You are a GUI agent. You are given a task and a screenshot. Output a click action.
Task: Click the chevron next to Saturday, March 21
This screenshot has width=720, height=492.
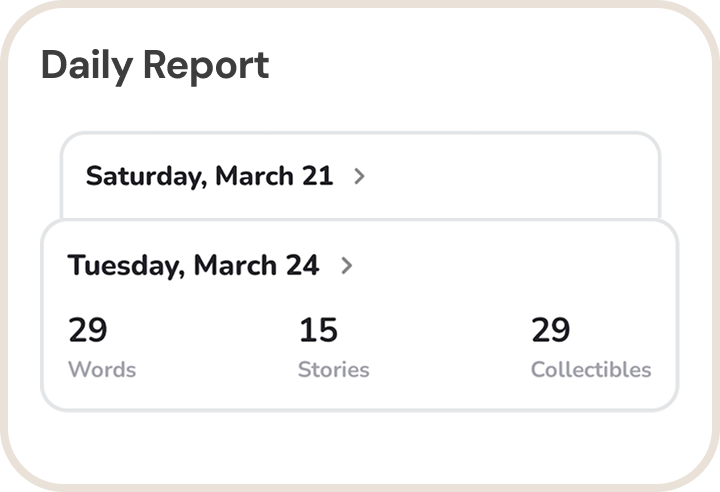click(360, 177)
